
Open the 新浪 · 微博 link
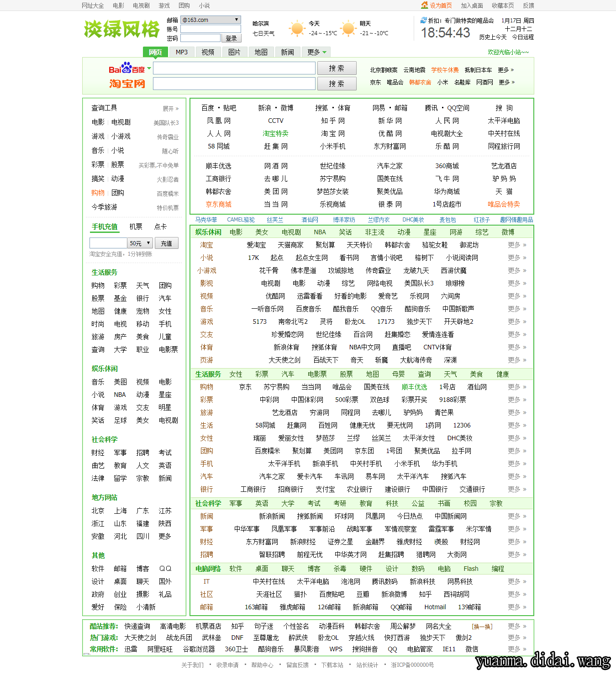[x=276, y=108]
